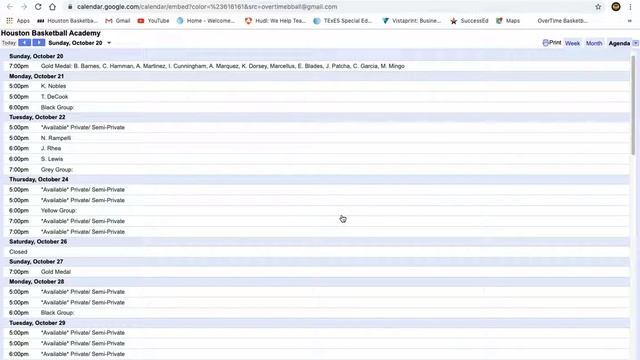Switch to the Week tab
The width and height of the screenshot is (640, 360).
(x=572, y=43)
